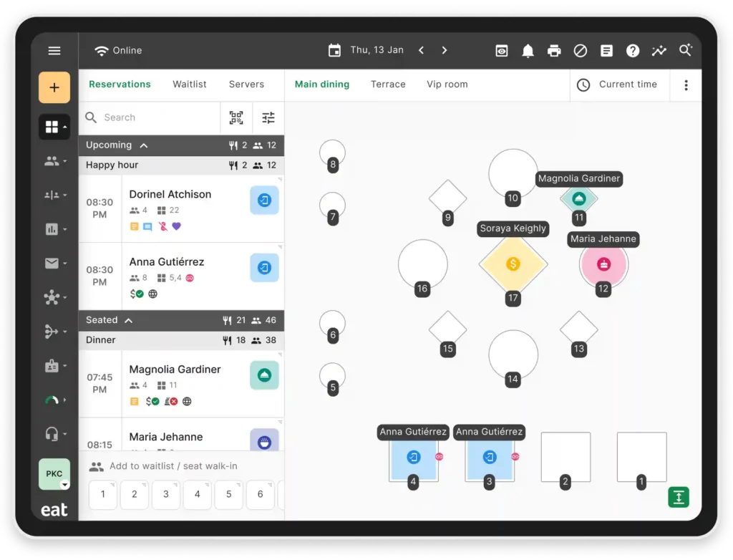Toggle the blocked circle icon in top bar
733x560 pixels.
coord(581,51)
